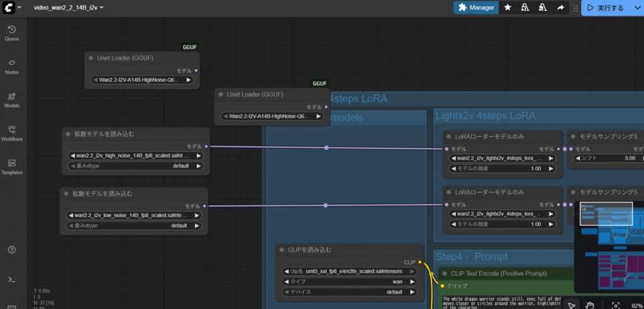Expand the run options chevron beside 実行する
The image size is (644, 309).
[637, 8]
